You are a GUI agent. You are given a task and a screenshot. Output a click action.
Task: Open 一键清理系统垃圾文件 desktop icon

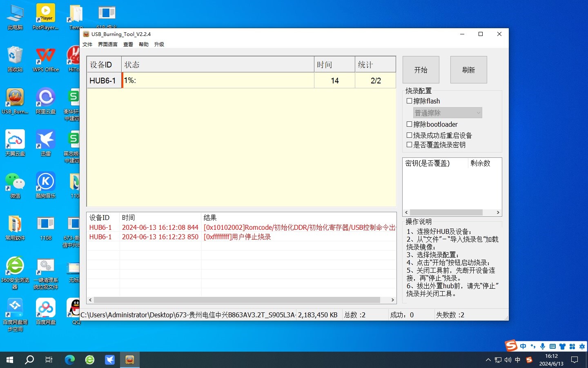coord(46,273)
